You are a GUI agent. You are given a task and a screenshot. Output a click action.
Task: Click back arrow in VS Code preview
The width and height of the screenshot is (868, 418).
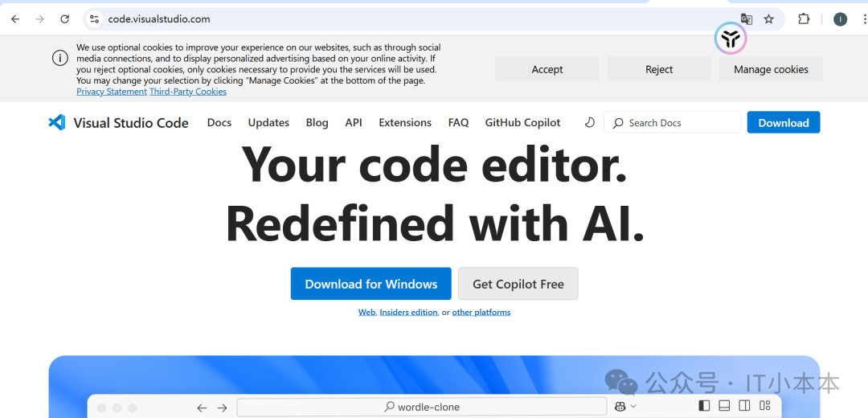pos(202,408)
